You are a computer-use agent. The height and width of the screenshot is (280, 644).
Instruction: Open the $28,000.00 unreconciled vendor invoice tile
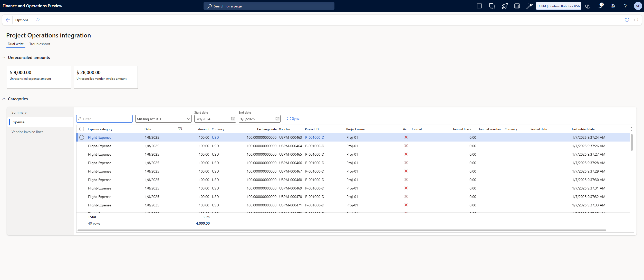tap(106, 77)
